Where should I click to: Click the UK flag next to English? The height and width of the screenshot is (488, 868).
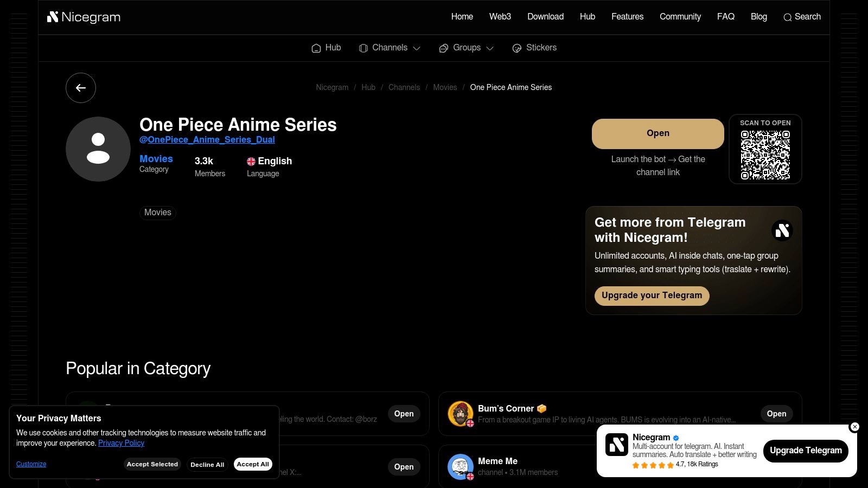point(251,162)
